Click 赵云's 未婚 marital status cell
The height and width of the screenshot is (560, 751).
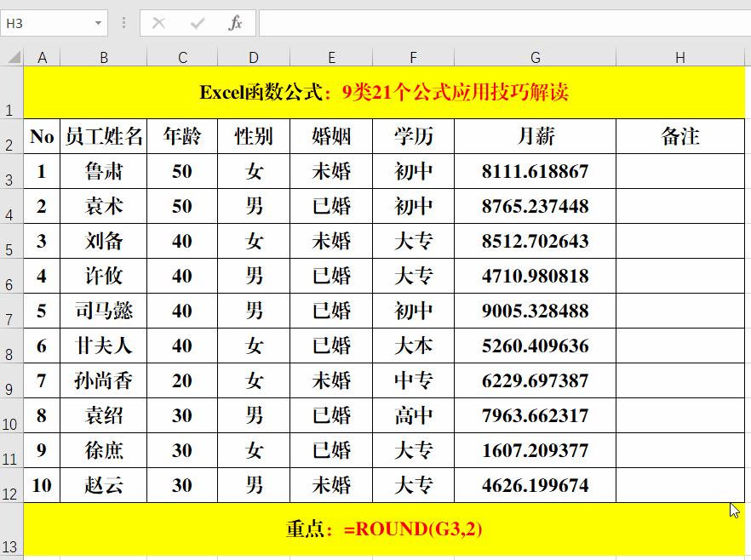[331, 485]
